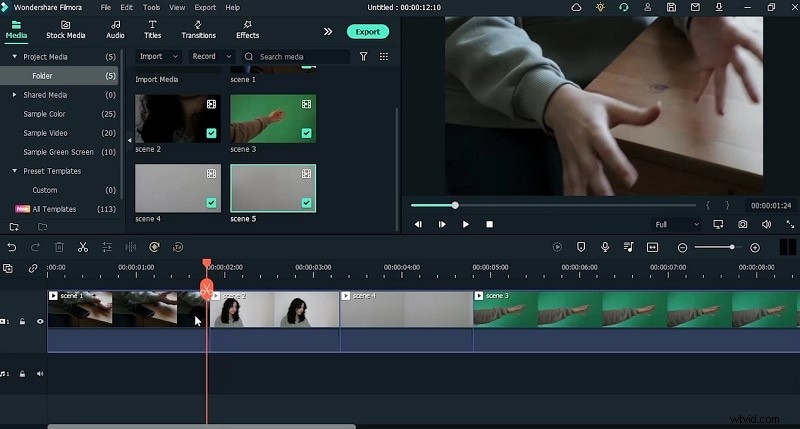
Task: Delete the selected clip
Action: [59, 247]
